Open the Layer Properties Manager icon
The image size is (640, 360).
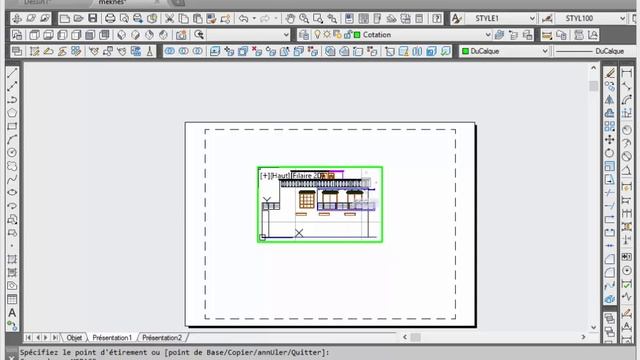[x=303, y=35]
